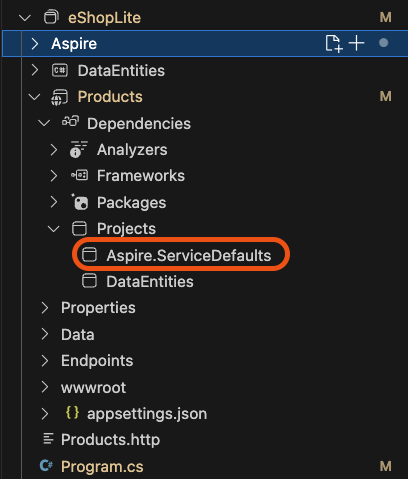Click the plus add icon on the Aspire row
408x479 pixels.
point(356,43)
